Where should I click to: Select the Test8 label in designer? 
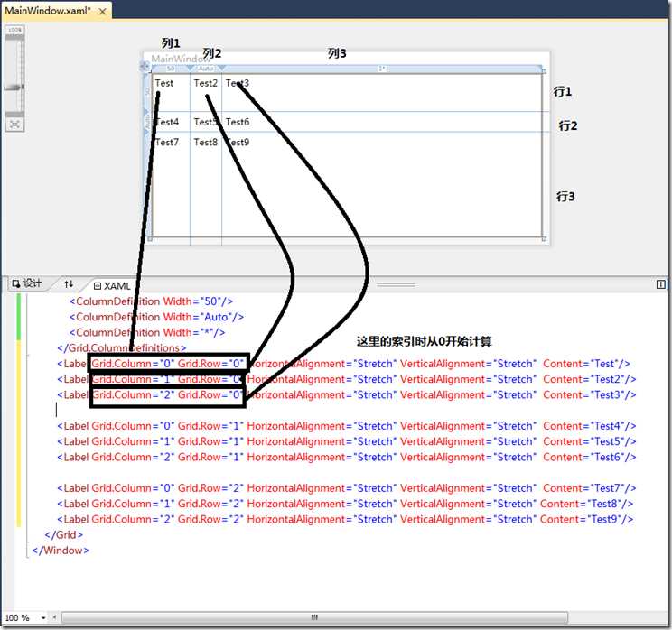206,143
